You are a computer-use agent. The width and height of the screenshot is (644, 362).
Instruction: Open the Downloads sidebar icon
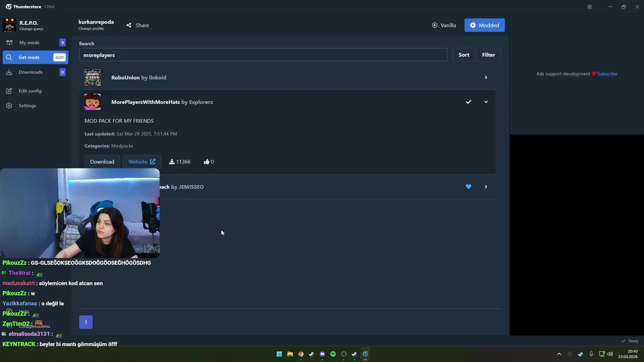pyautogui.click(x=9, y=72)
